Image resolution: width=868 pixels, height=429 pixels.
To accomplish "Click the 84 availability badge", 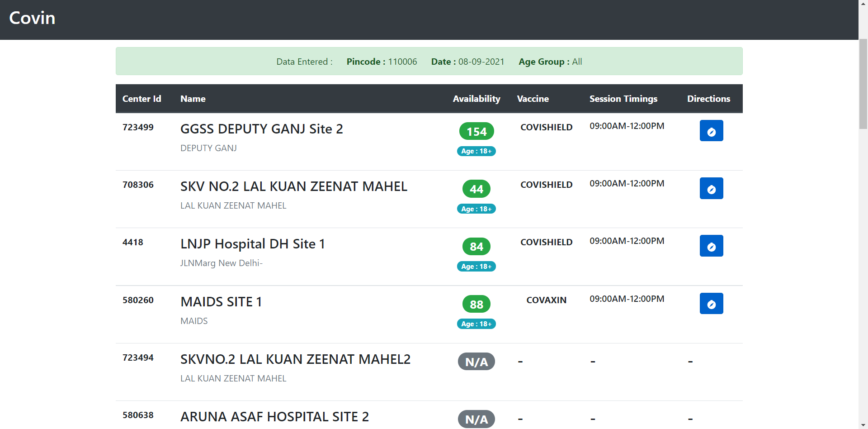I will [x=476, y=247].
